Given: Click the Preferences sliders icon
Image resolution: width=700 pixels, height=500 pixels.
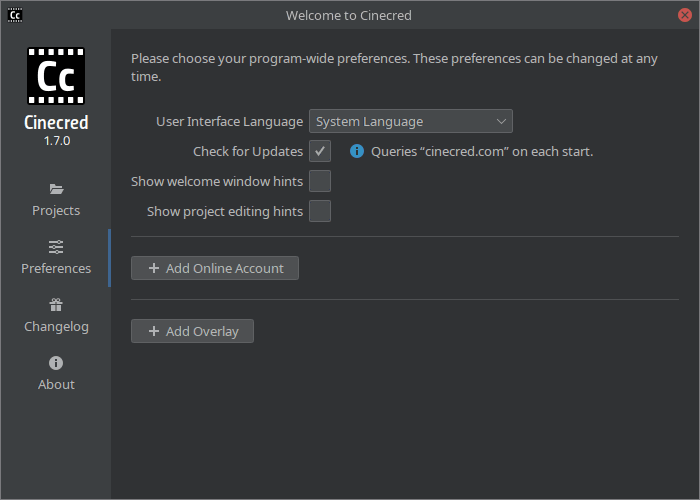Looking at the screenshot, I should tap(56, 247).
